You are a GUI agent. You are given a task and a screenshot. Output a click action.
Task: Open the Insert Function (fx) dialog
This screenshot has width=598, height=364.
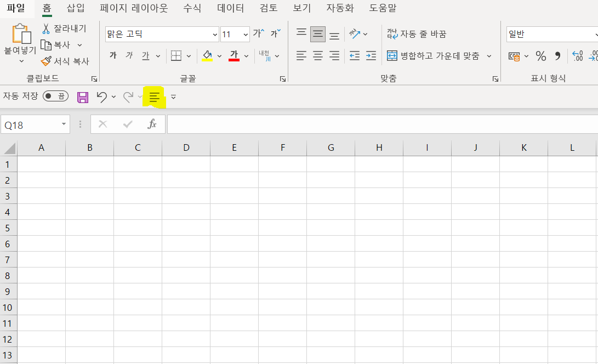(x=152, y=124)
